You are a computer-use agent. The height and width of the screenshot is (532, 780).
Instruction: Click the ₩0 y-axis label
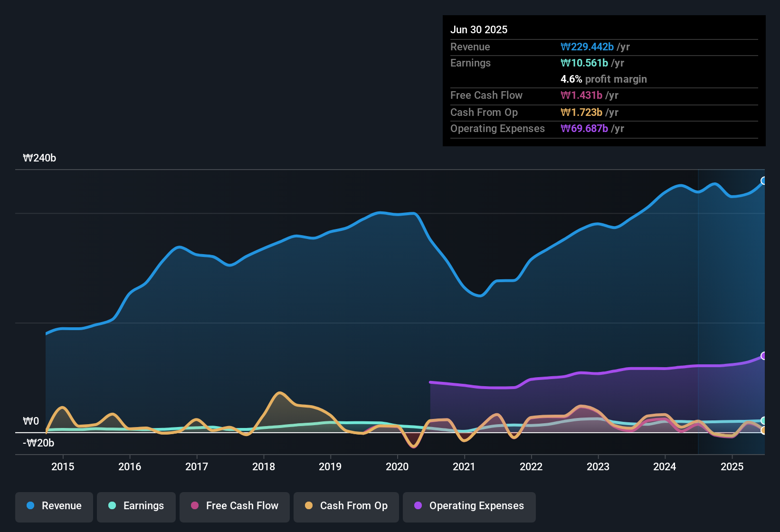(x=31, y=421)
